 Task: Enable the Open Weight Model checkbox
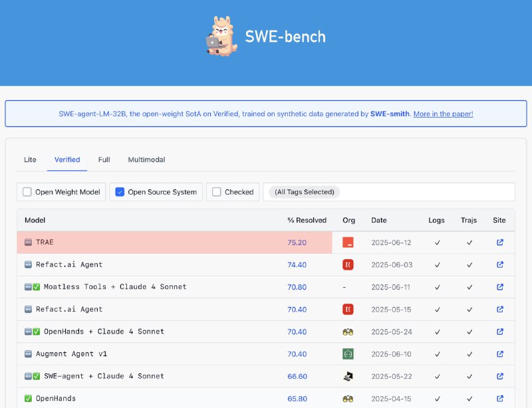point(27,192)
